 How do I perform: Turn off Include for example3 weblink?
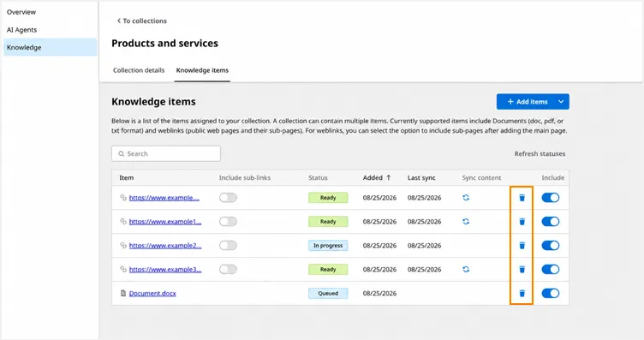pyautogui.click(x=551, y=270)
